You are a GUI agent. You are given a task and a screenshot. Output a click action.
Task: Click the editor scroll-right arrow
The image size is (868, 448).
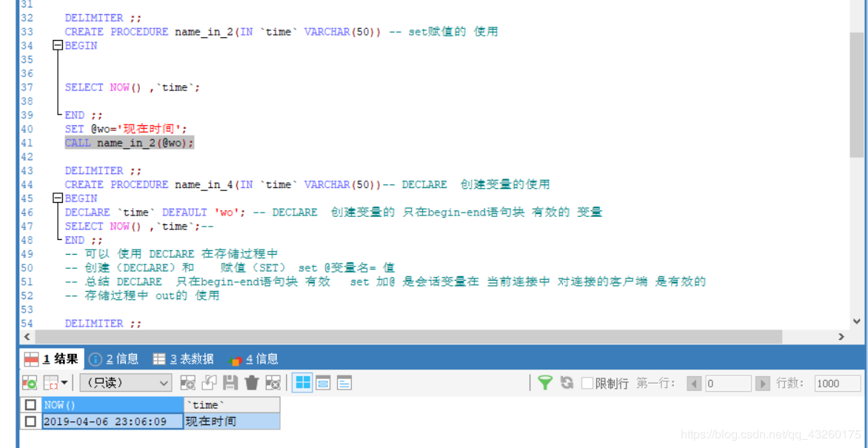pyautogui.click(x=841, y=336)
